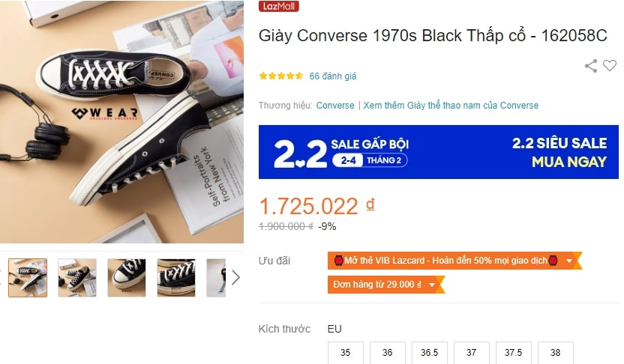The image size is (624, 364).
Task: Pick size 38
Action: pyautogui.click(x=556, y=353)
